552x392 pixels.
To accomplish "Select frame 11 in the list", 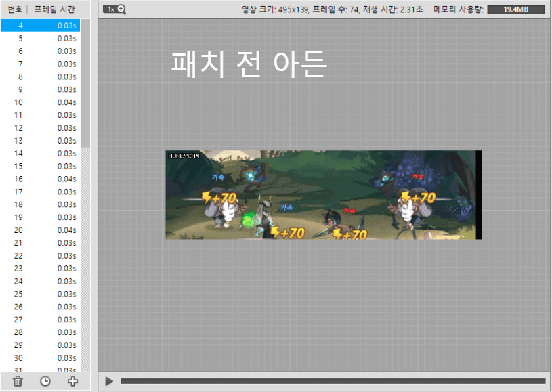I will (40, 115).
